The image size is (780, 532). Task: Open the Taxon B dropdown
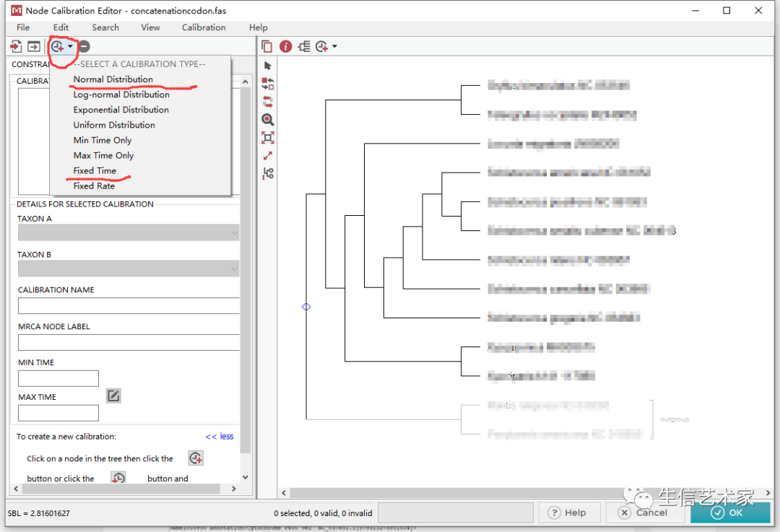(235, 269)
